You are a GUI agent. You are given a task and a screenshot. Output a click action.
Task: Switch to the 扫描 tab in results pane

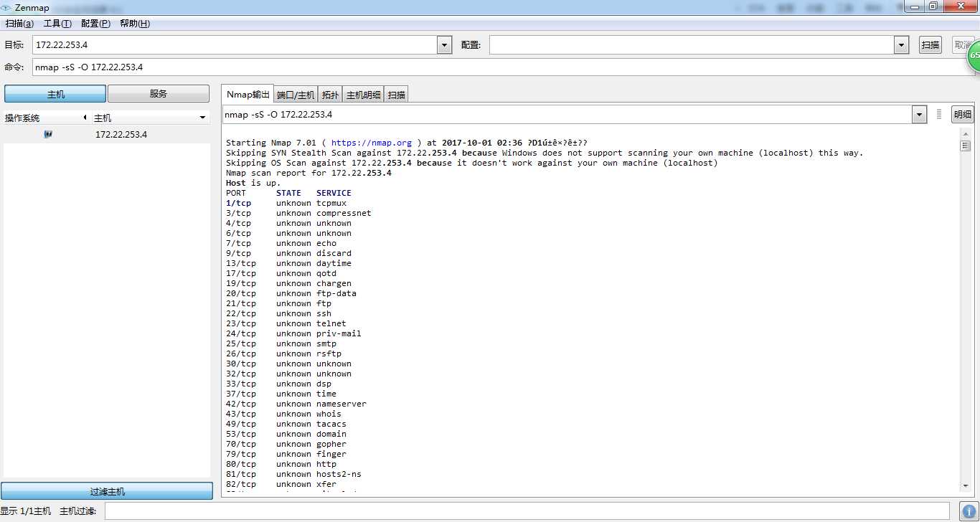tap(397, 95)
